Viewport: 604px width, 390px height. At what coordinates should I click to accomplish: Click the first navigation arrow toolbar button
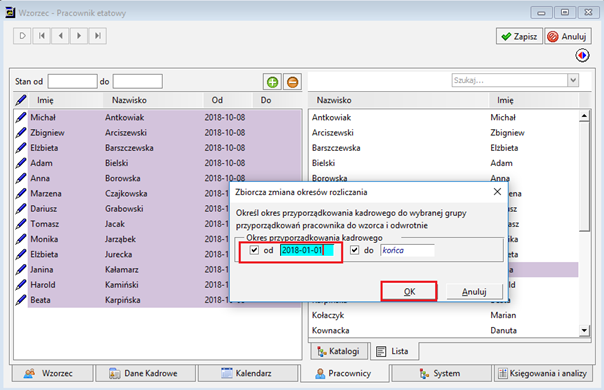click(x=22, y=36)
